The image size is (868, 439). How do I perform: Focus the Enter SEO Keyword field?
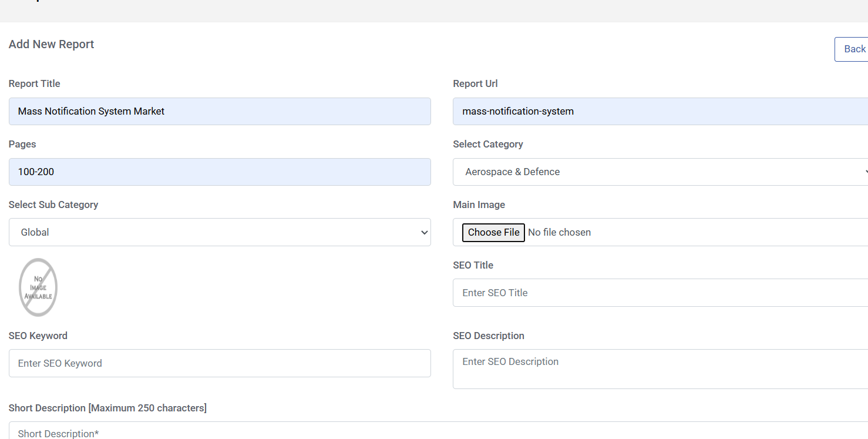pyautogui.click(x=220, y=363)
